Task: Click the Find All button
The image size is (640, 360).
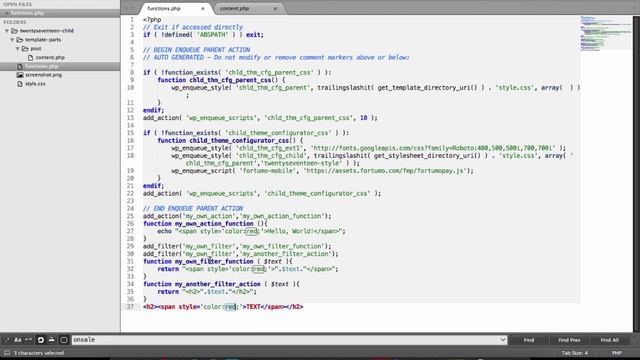Action: pyautogui.click(x=609, y=340)
